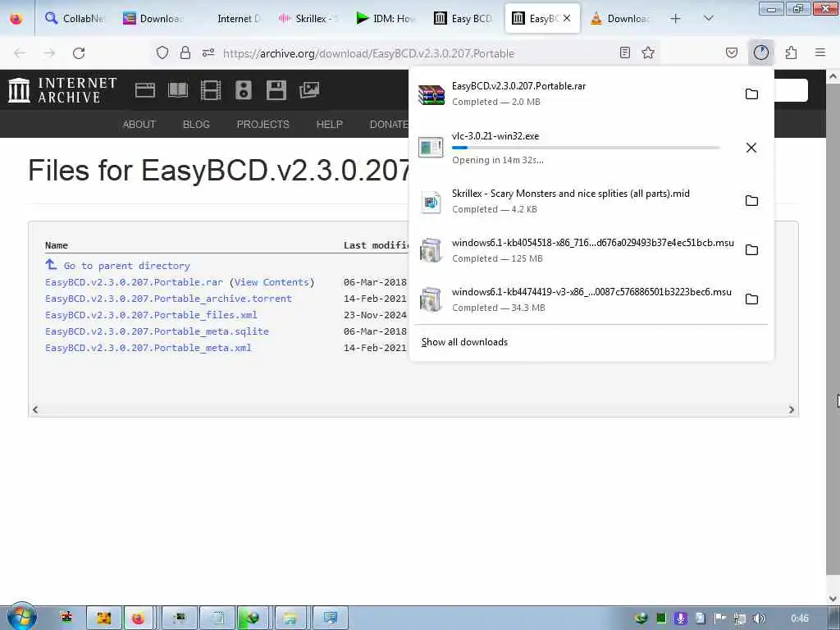Go forward one page
Image resolution: width=840 pixels, height=630 pixels.
(49, 53)
